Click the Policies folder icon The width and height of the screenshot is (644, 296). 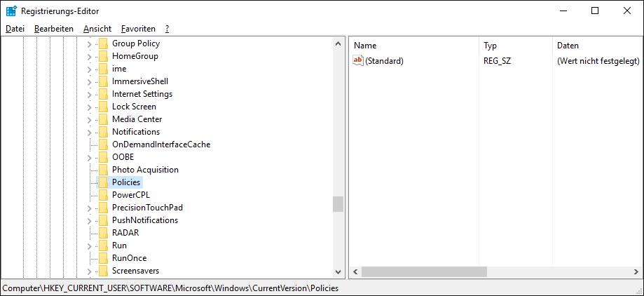point(103,182)
